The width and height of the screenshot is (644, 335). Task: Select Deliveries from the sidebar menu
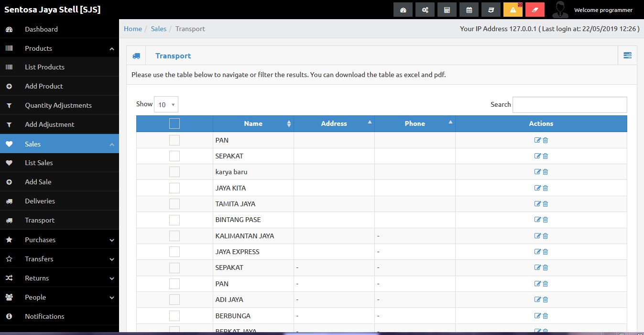[40, 201]
